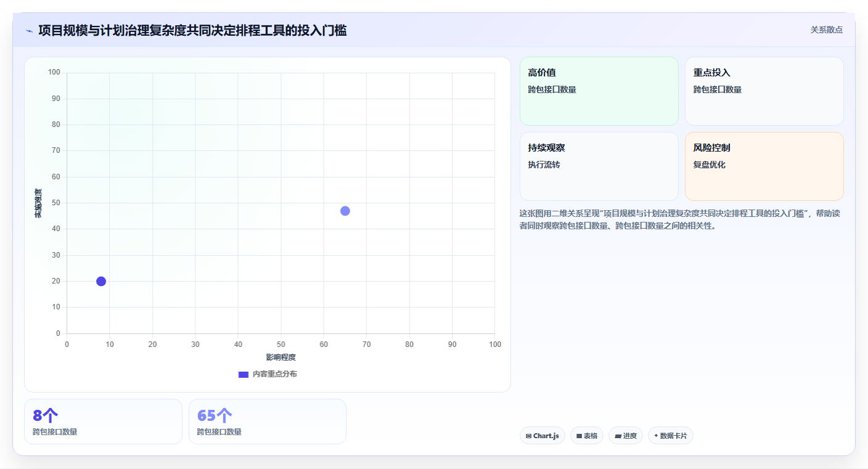Open the 高价值 quadrant card

pyautogui.click(x=599, y=91)
